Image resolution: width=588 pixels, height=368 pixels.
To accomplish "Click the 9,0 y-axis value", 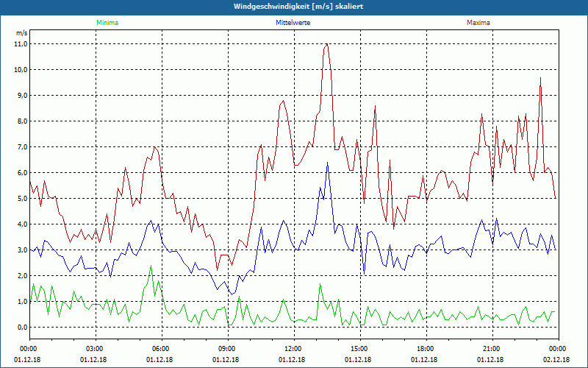I will [22, 96].
